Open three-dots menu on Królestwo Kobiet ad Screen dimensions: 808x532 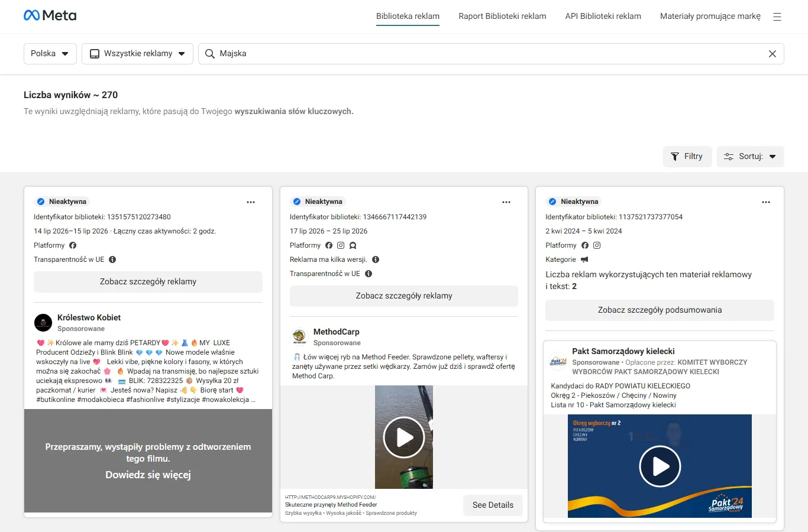(251, 202)
